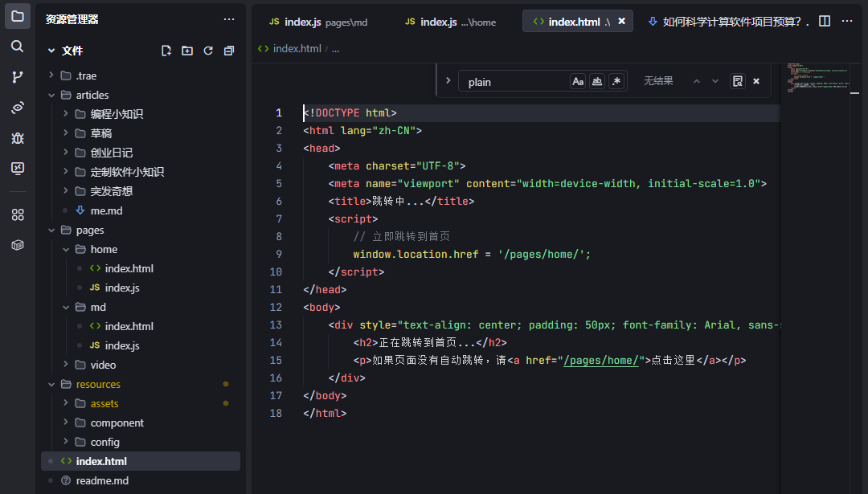Click the breadcrumb ellipsis segment

335,49
